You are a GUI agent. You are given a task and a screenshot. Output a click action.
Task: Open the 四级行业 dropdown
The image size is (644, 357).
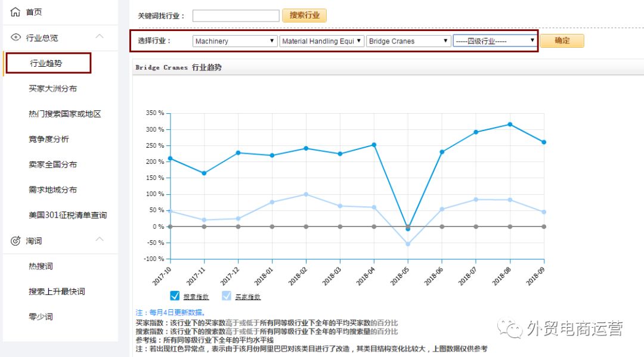point(496,41)
